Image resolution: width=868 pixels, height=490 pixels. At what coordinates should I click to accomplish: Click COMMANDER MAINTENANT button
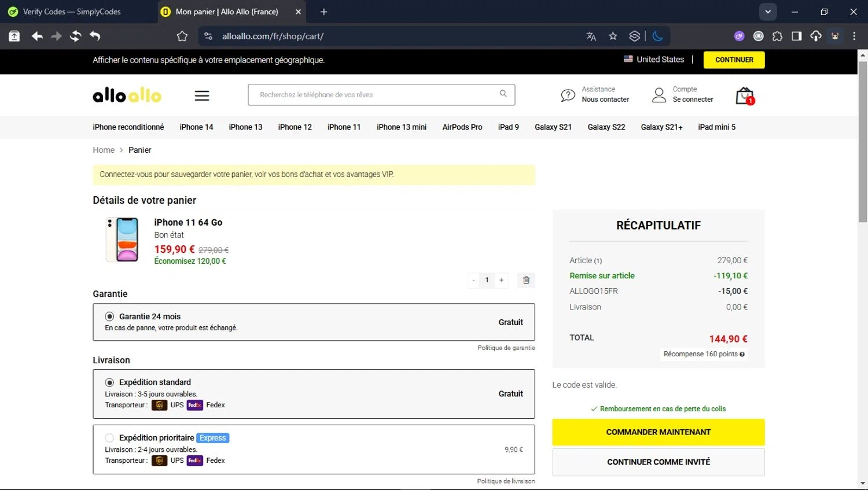pyautogui.click(x=659, y=432)
